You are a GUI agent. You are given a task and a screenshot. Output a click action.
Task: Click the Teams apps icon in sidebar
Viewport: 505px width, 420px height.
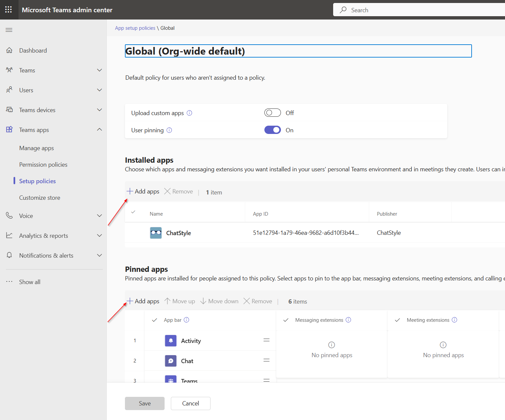pos(9,130)
